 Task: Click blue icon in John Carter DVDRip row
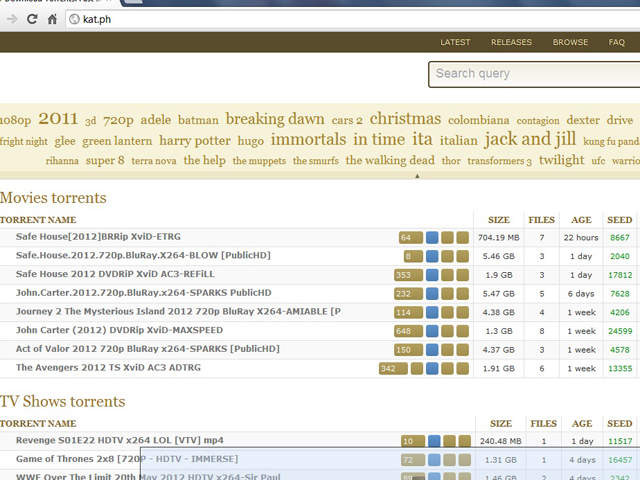[x=432, y=330]
